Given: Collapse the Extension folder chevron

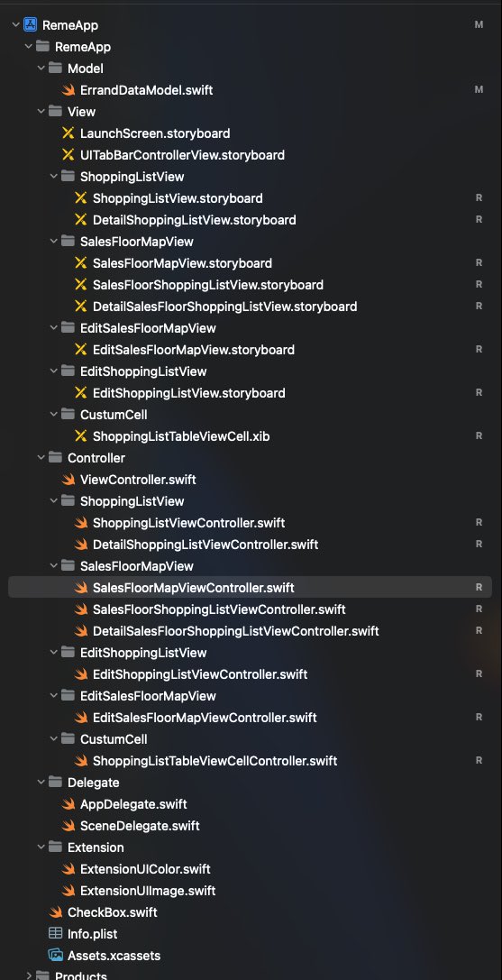Looking at the screenshot, I should click(x=41, y=847).
